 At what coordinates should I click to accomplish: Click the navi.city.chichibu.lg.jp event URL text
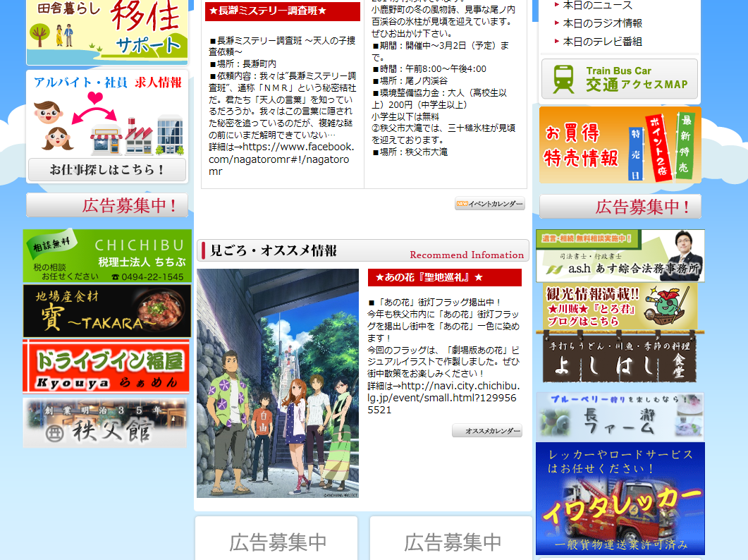[443, 398]
